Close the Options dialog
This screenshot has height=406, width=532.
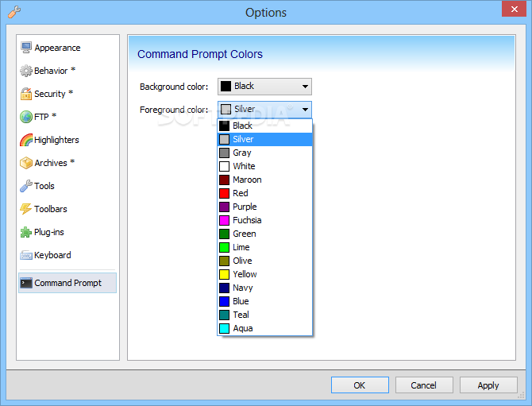514,10
